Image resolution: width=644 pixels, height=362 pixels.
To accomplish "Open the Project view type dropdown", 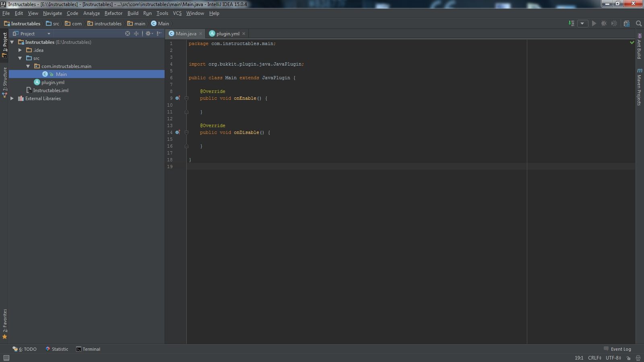I will pyautogui.click(x=49, y=34).
